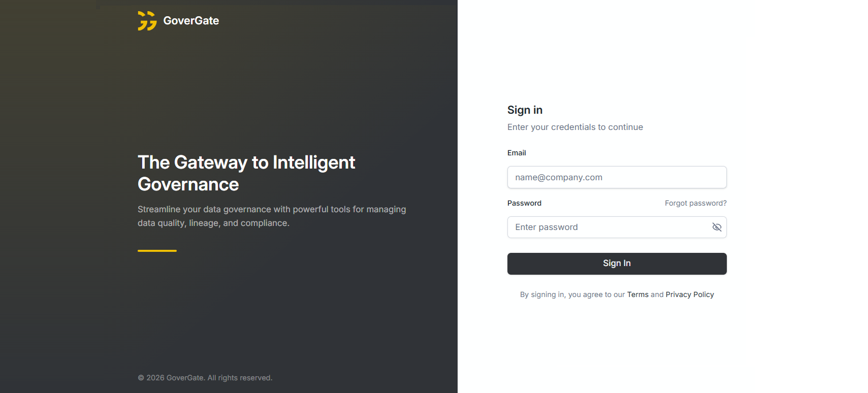868x393 pixels.
Task: Click the copyright symbol in the footer
Action: coord(141,378)
